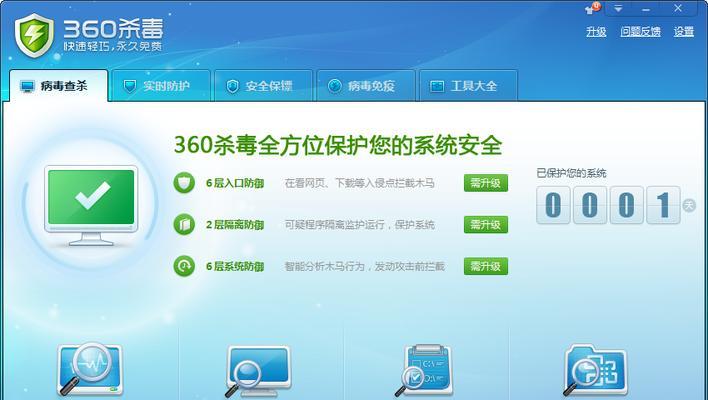Minimize the 360杀毒 window
The image size is (708, 400).
coord(646,8)
